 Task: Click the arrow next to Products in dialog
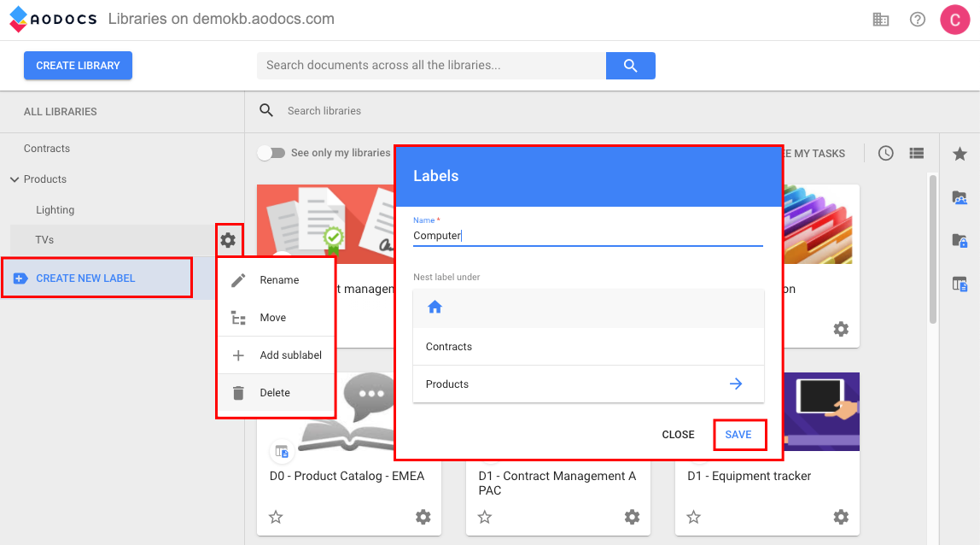point(736,384)
